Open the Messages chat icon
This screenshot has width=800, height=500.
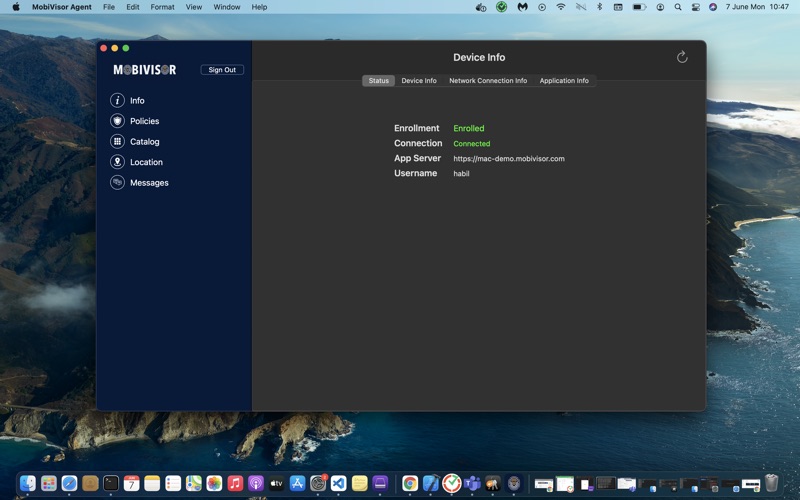coord(117,183)
